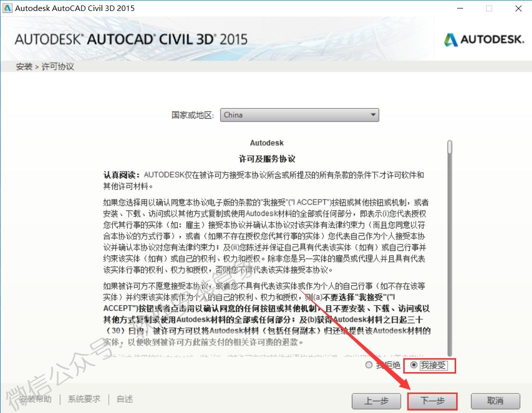Click the Autodesk logo in the banner
The image size is (532, 413).
(x=484, y=40)
